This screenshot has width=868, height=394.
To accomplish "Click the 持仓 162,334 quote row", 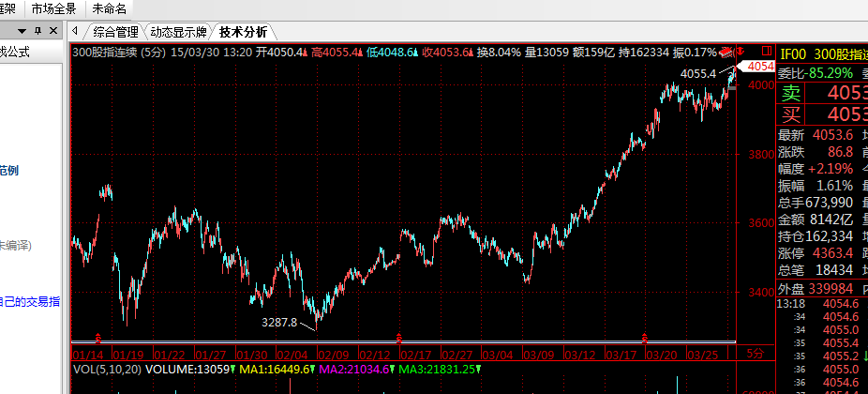I will 816,236.
